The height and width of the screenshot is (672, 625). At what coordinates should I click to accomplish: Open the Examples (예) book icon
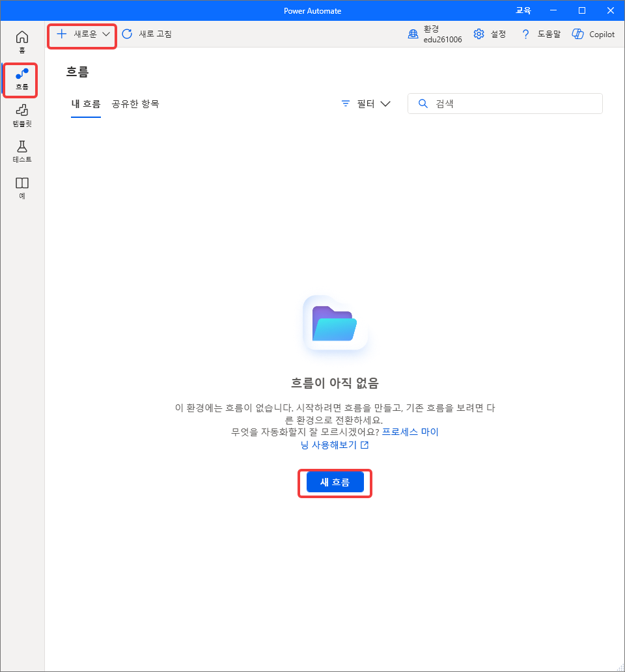pyautogui.click(x=22, y=189)
